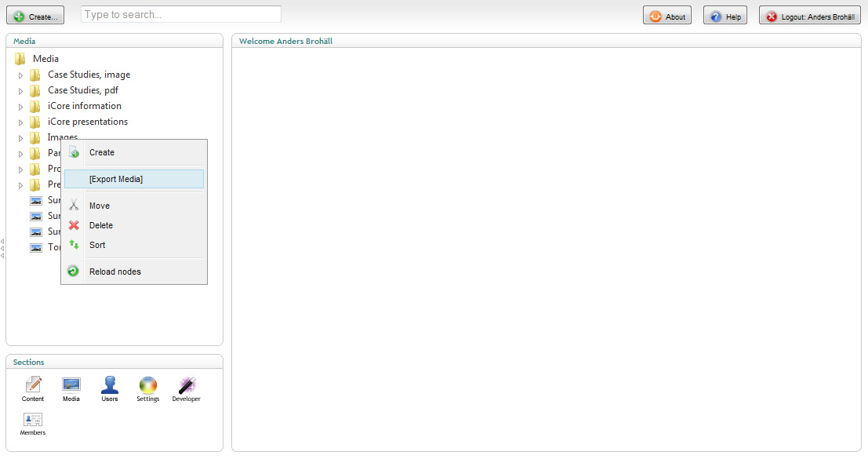Viewport: 868px width, 463px height.
Task: Select [Export Media] in context menu
Action: tap(116, 179)
